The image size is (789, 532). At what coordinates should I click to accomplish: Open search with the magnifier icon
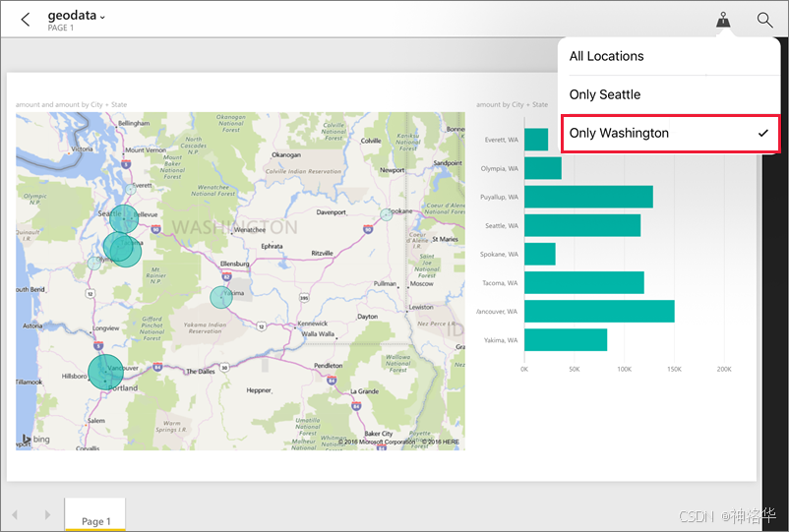[764, 20]
